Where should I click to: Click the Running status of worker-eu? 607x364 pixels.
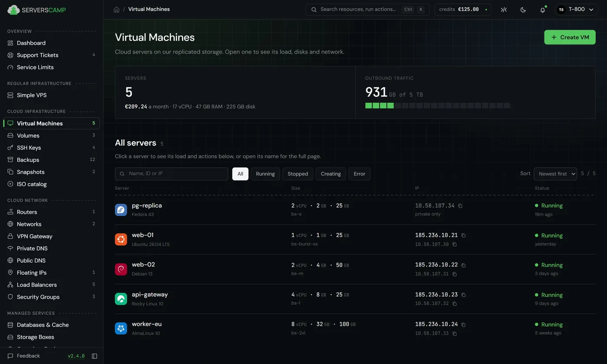549,325
